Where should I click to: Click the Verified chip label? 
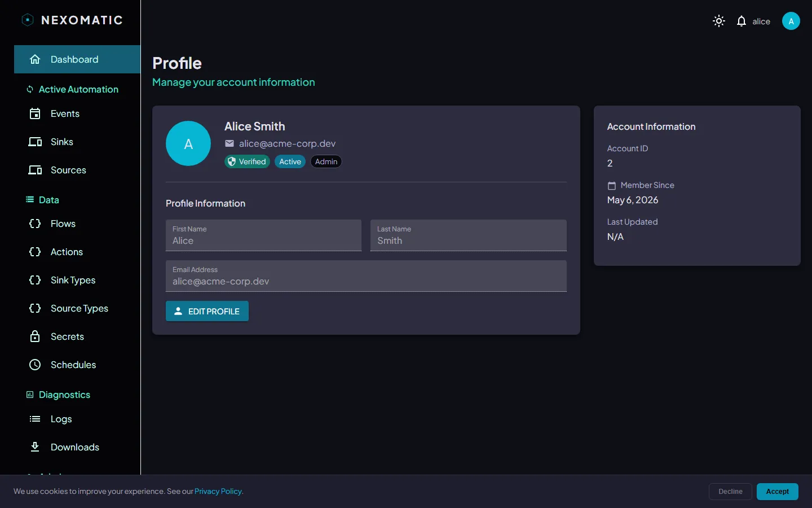pos(252,161)
